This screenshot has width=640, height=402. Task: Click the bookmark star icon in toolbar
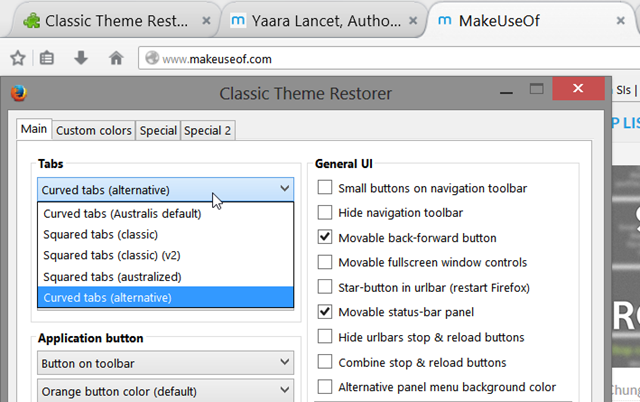[x=17, y=59]
